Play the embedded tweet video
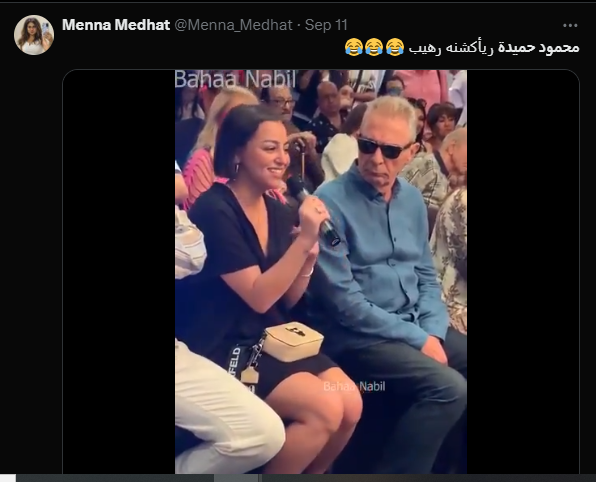Viewport: 596px width, 482px height. coord(321,271)
